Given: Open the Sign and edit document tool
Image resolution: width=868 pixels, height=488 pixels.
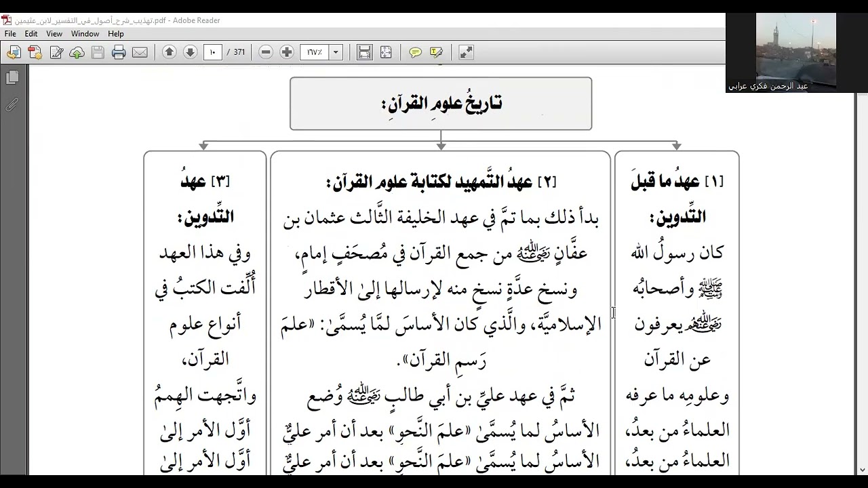Looking at the screenshot, I should click(x=56, y=52).
